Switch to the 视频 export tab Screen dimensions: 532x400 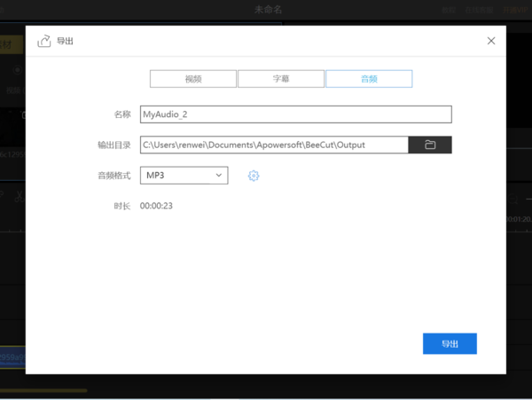point(193,79)
